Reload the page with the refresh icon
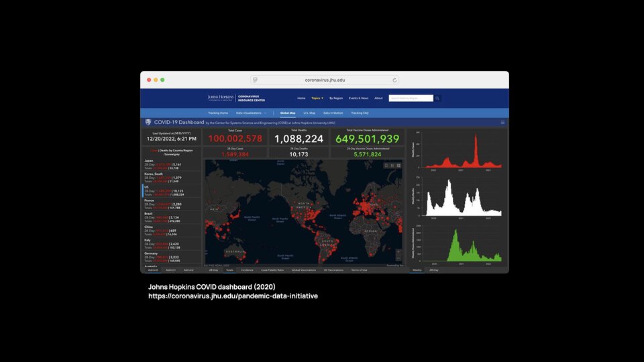The width and height of the screenshot is (644, 362). tap(394, 80)
